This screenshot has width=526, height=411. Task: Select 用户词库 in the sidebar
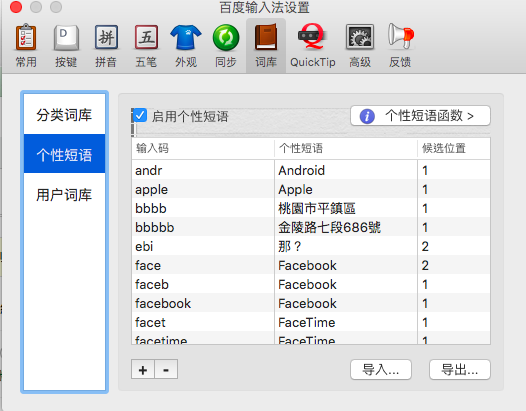(x=64, y=195)
